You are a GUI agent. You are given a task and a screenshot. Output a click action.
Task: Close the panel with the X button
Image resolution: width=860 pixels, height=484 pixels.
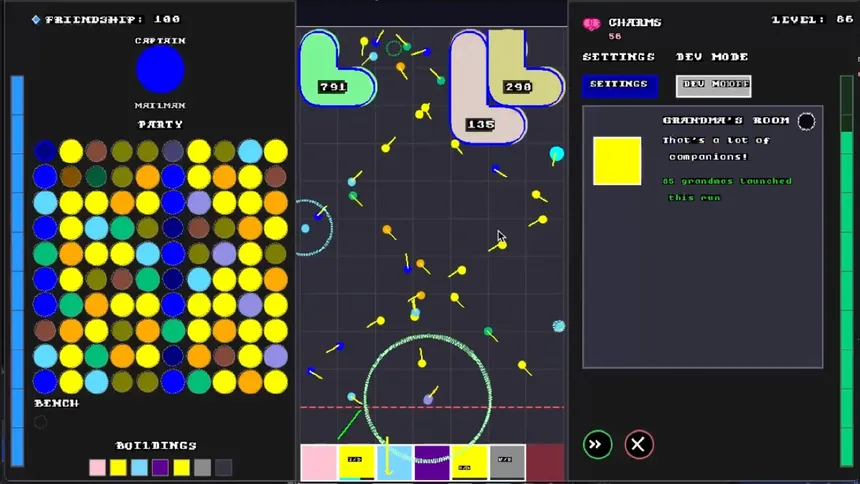point(638,444)
